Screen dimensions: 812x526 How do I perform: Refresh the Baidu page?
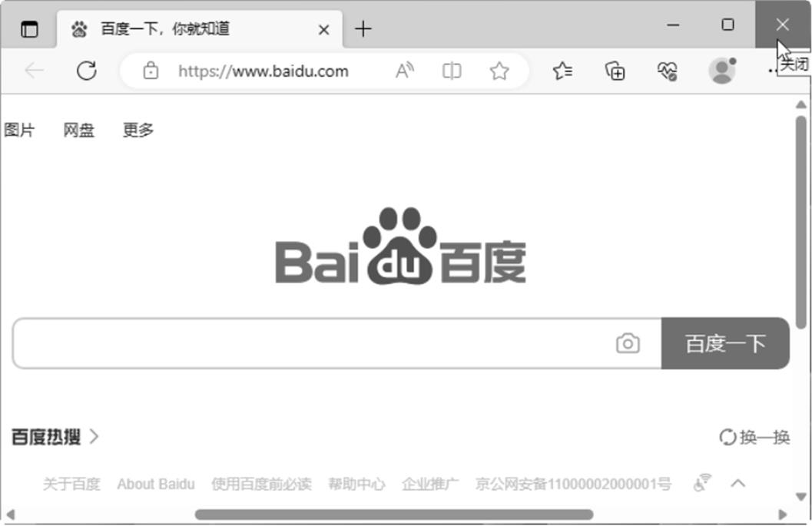(x=87, y=71)
